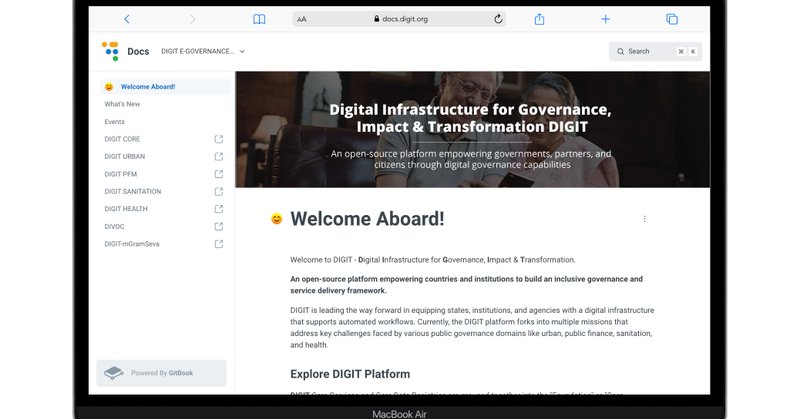Click the docs.digit.org address bar
This screenshot has height=419, width=800.
[399, 19]
